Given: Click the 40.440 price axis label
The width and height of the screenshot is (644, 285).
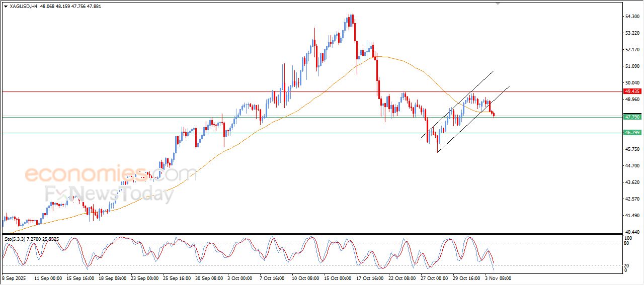Looking at the screenshot, I should [x=631, y=232].
